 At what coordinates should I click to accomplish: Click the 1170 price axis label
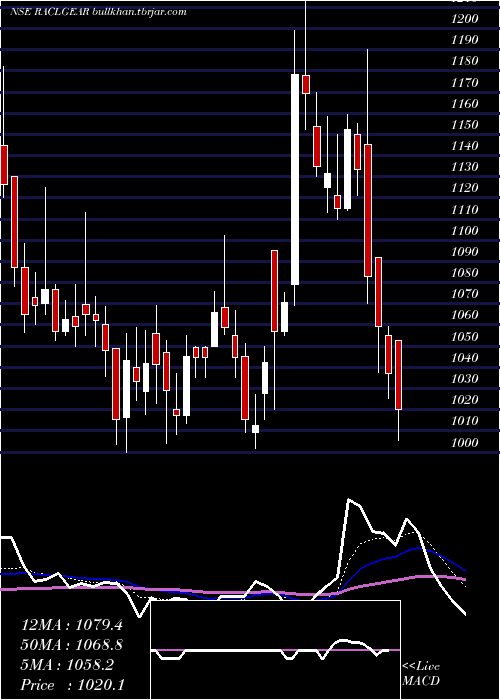tap(465, 83)
